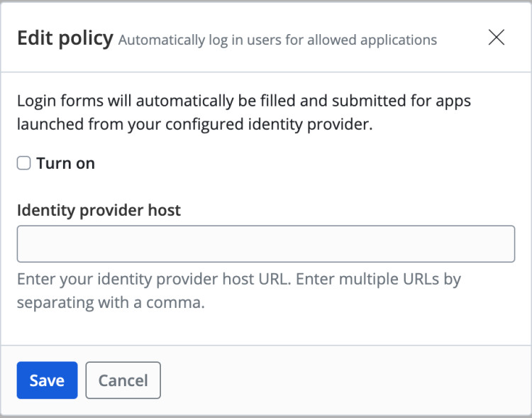Click the login forms description paragraph
Image resolution: width=532 pixels, height=418 pixels.
pyautogui.click(x=244, y=112)
